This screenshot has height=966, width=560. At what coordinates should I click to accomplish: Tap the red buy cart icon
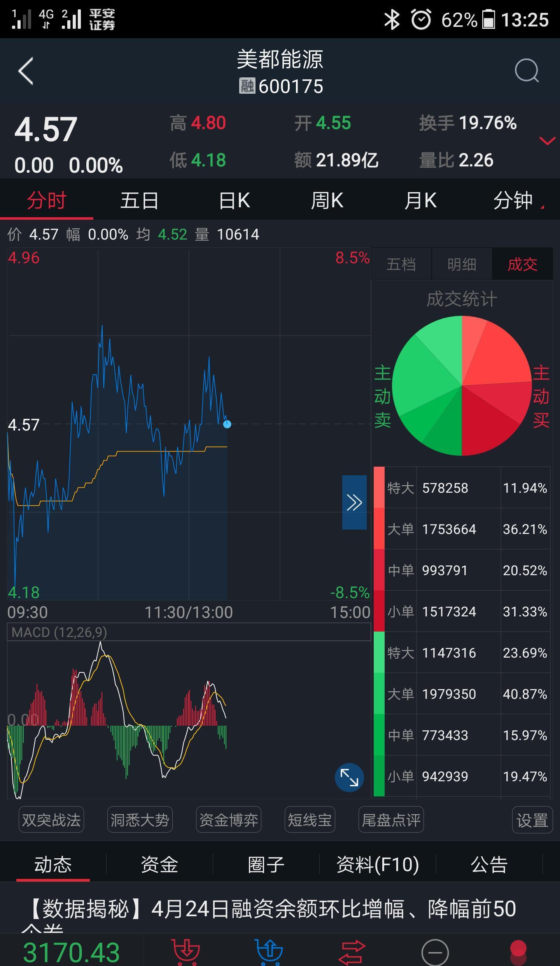[x=186, y=952]
